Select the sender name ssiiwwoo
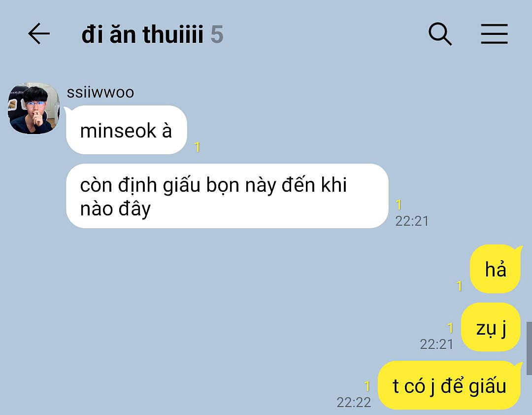The height and width of the screenshot is (415, 532). [100, 92]
